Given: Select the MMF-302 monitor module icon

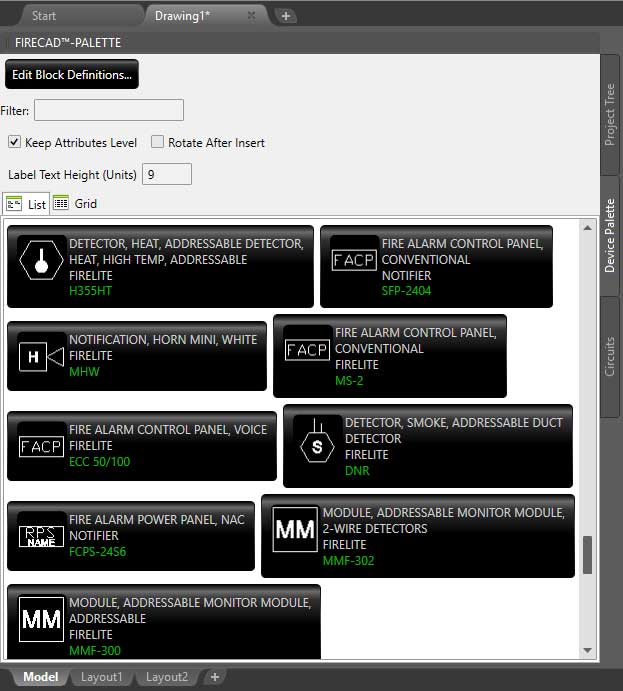Looking at the screenshot, I should coord(295,530).
